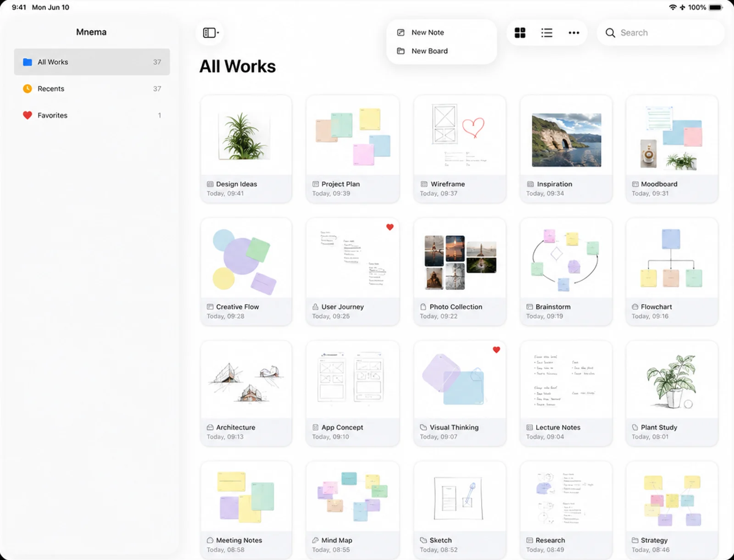The image size is (734, 560).
Task: Switch to grid view
Action: (520, 33)
